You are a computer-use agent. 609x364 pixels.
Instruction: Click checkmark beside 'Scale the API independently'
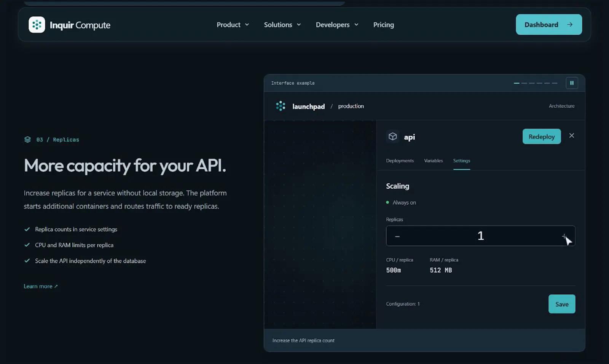pyautogui.click(x=27, y=261)
